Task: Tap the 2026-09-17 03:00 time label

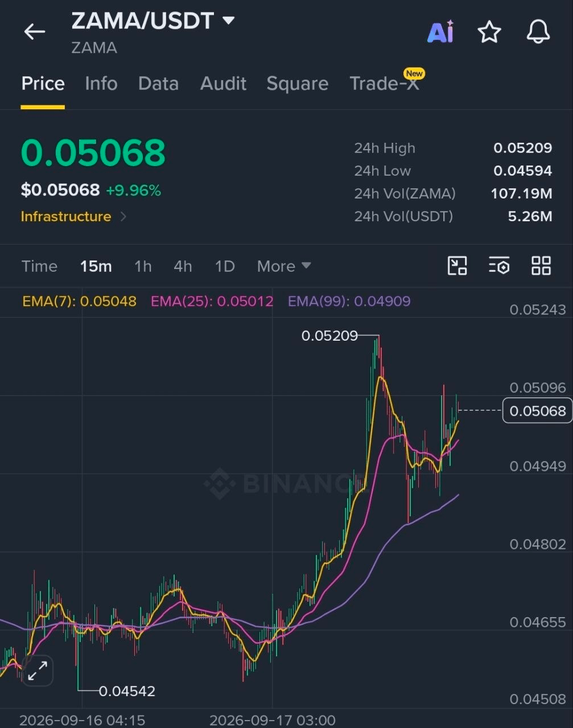Action: pyautogui.click(x=272, y=720)
